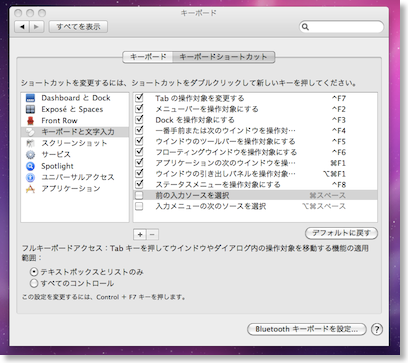Select Front Row category label
This screenshot has width=408, height=363.
tap(59, 121)
